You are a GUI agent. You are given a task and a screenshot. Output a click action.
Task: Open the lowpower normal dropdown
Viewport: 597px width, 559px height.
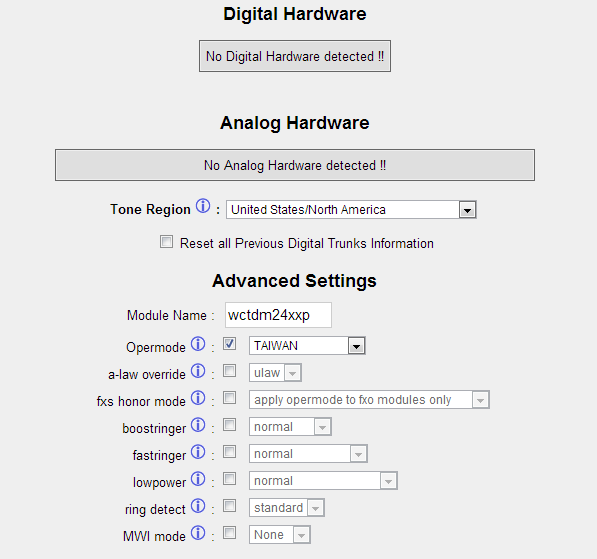pyautogui.click(x=323, y=481)
